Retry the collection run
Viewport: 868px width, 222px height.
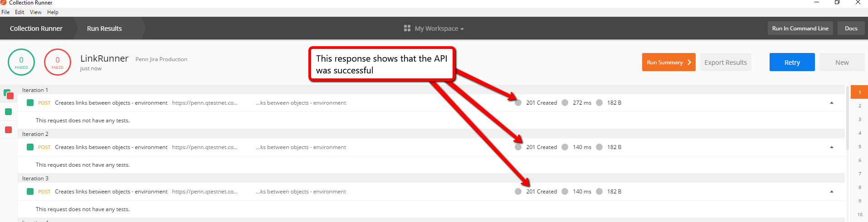coord(792,62)
